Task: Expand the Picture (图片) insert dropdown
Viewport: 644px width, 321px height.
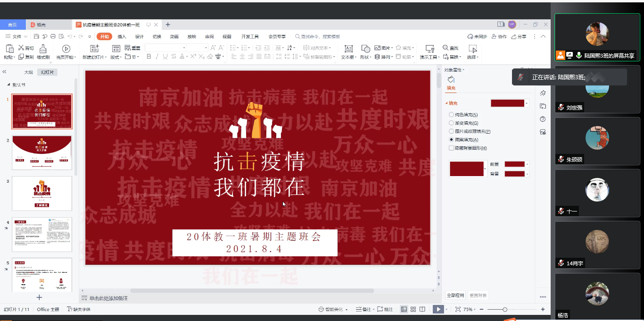Action: pos(392,48)
